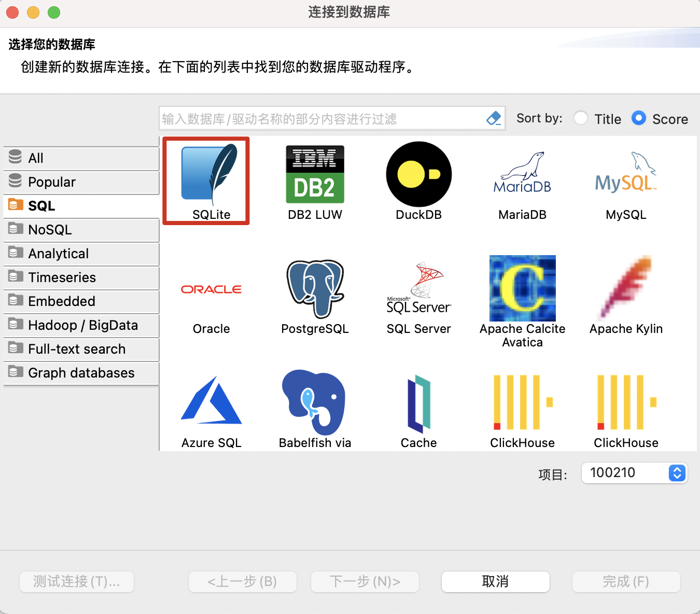Click the database filter input field

click(x=321, y=118)
